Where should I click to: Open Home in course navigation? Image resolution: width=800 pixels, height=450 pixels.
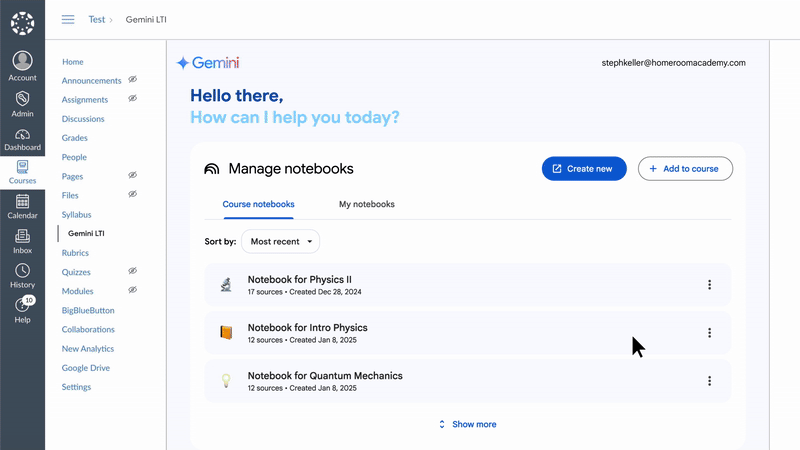pos(72,62)
